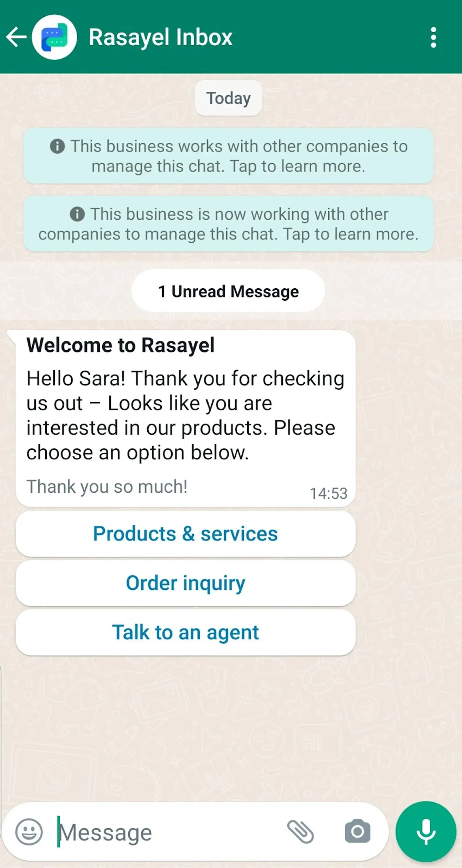
Task: Tap the 1 Unread Message divider badge
Action: pyautogui.click(x=228, y=291)
